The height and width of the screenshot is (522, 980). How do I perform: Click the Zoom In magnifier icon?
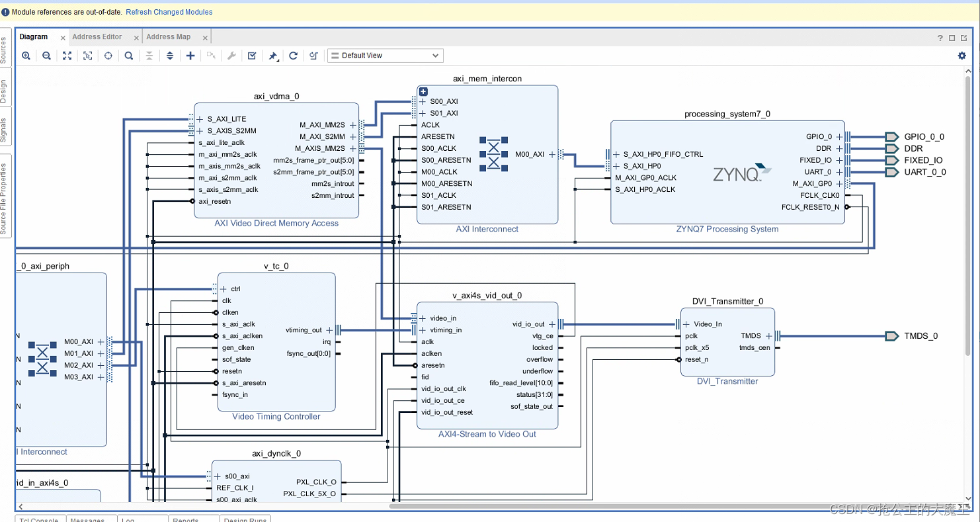tap(26, 56)
